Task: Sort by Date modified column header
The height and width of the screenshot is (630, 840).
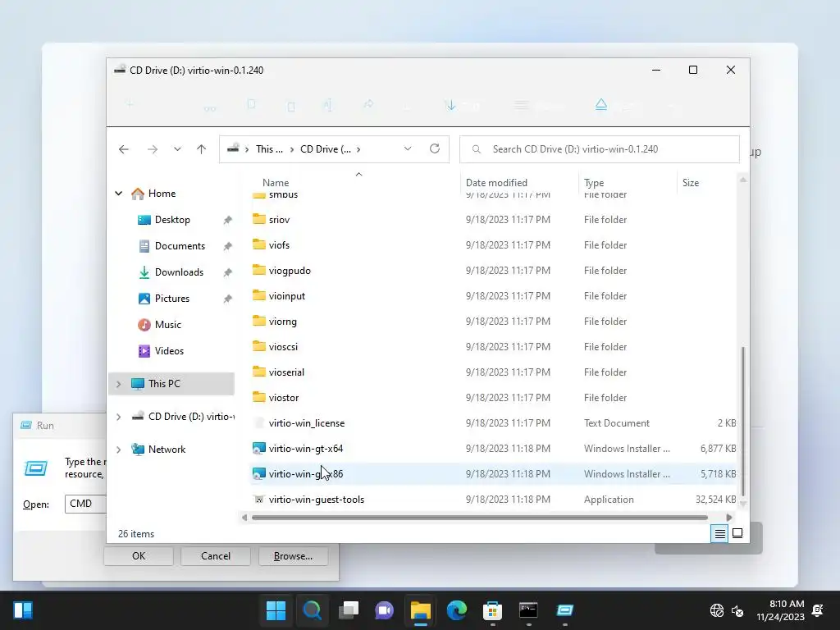Action: [x=496, y=183]
